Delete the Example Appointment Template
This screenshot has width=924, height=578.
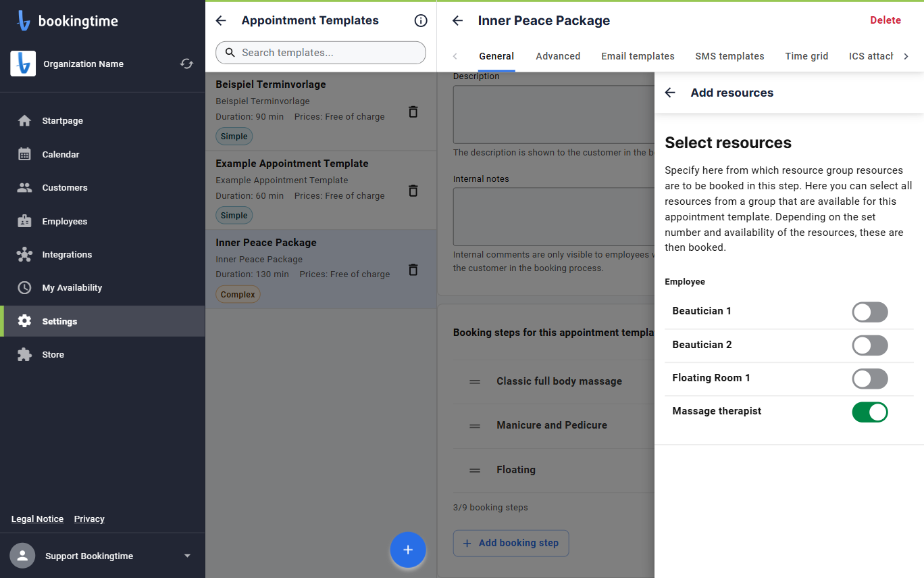click(413, 191)
